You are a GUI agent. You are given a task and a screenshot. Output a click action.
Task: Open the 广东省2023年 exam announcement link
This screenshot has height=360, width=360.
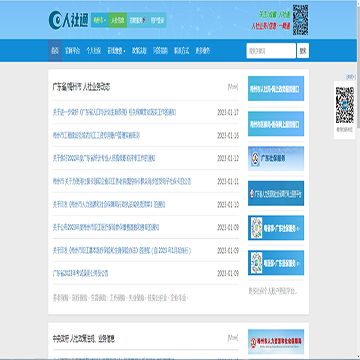(x=80, y=273)
